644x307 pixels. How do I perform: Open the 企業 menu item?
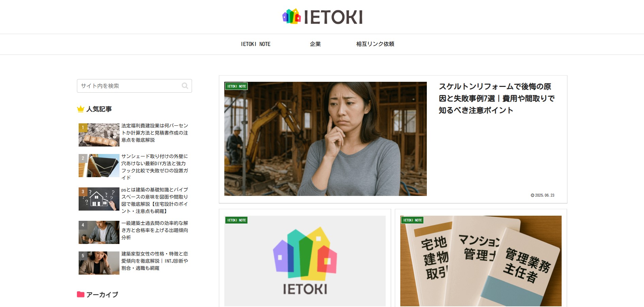[x=315, y=44]
